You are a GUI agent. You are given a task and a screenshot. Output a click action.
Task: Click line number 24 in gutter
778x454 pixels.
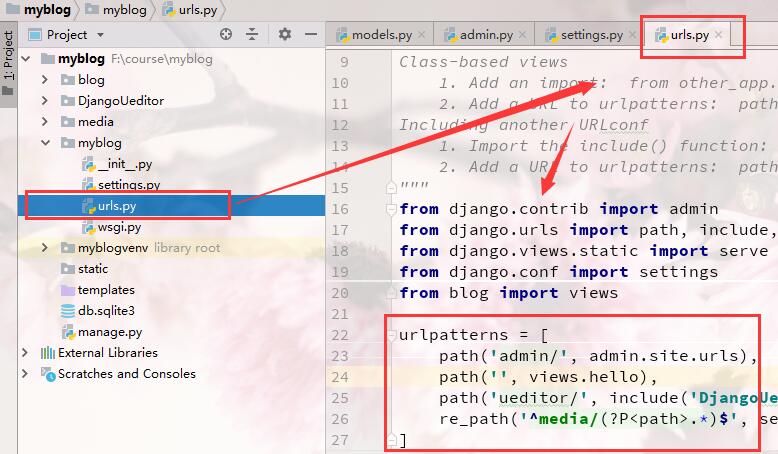pos(340,377)
